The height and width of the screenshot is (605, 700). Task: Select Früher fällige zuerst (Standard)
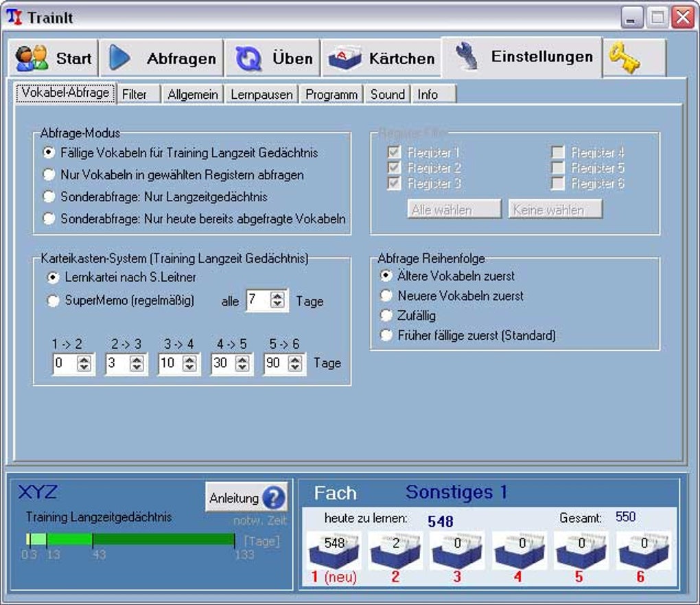467,335
